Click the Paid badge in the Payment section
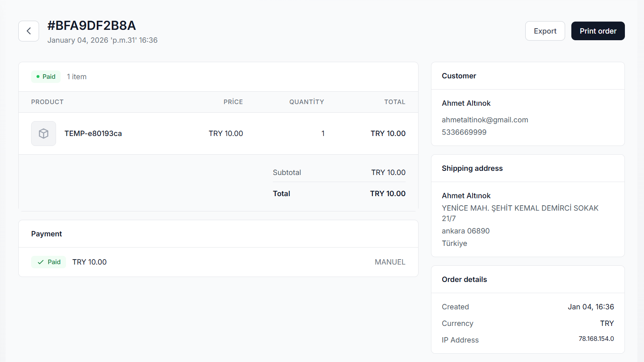 tap(49, 262)
